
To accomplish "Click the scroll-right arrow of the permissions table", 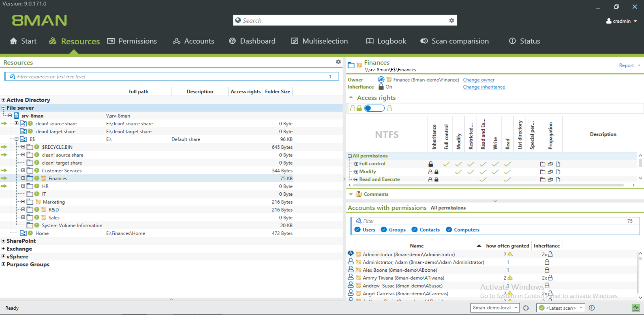I will click(x=633, y=185).
